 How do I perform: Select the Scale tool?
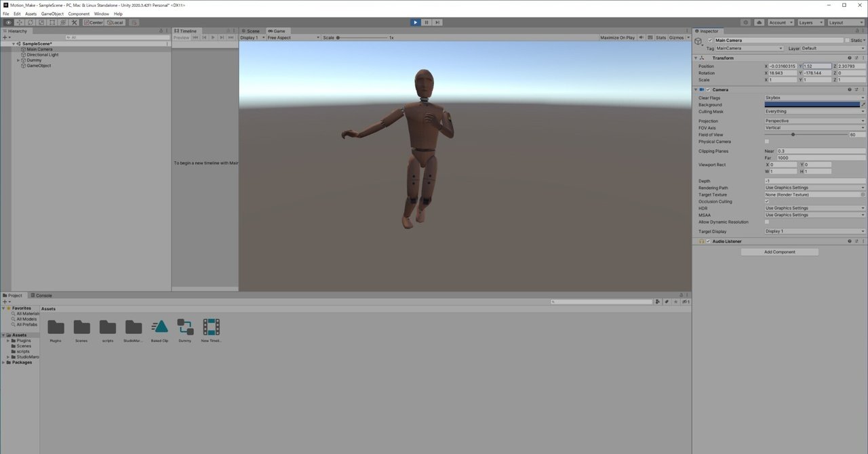tap(41, 22)
